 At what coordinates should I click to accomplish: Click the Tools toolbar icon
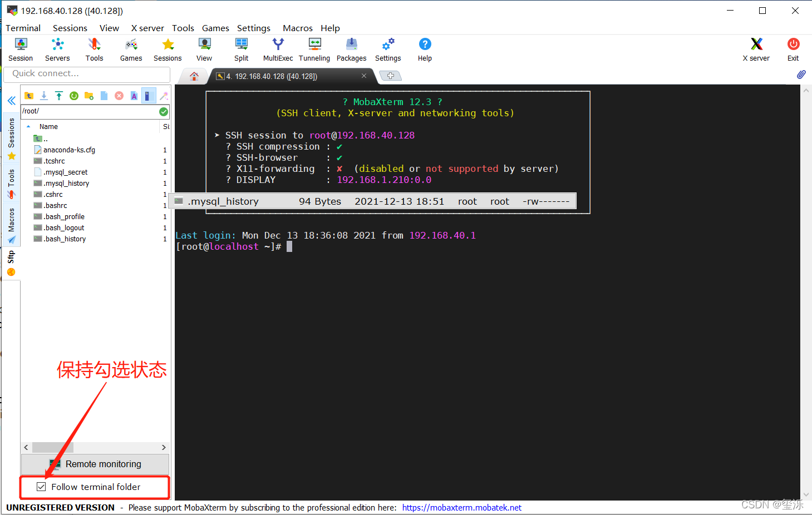click(94, 49)
